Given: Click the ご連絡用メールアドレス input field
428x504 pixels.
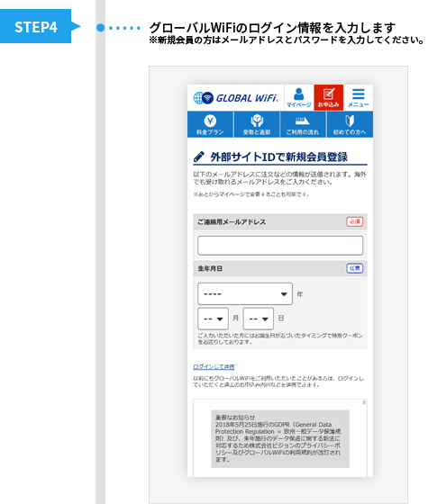Looking at the screenshot, I should [280, 246].
